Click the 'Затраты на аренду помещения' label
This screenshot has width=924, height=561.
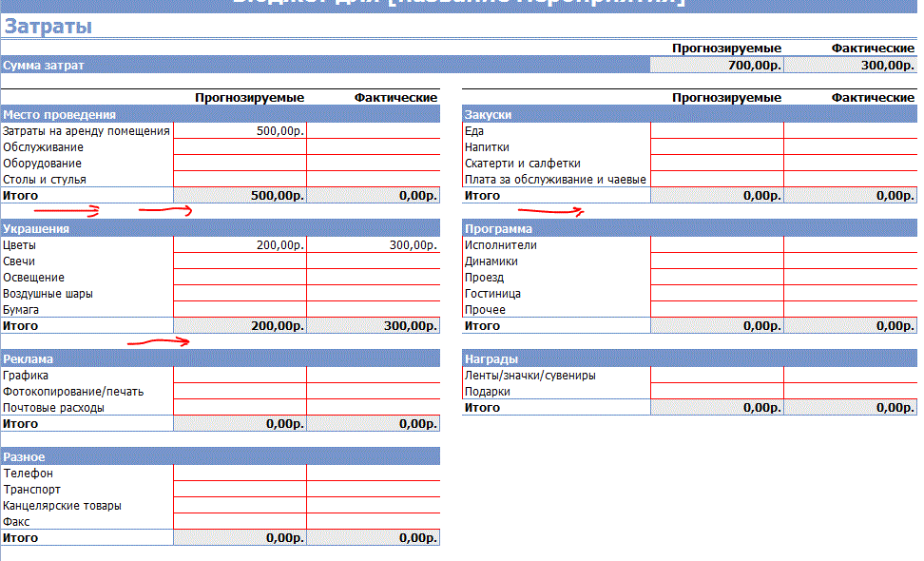point(87,131)
